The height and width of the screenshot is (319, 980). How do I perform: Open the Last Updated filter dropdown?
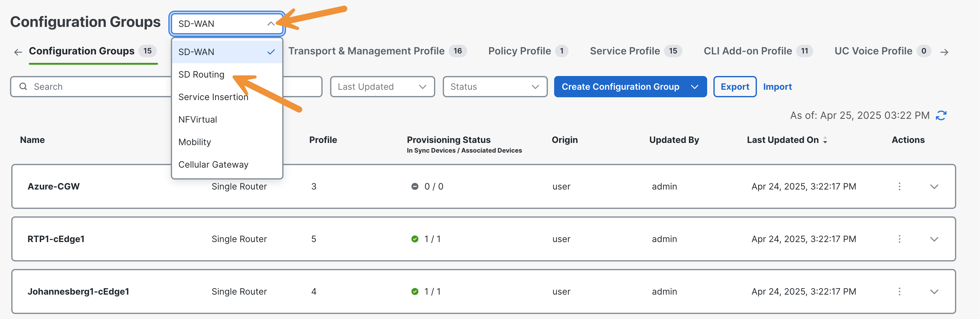coord(382,87)
